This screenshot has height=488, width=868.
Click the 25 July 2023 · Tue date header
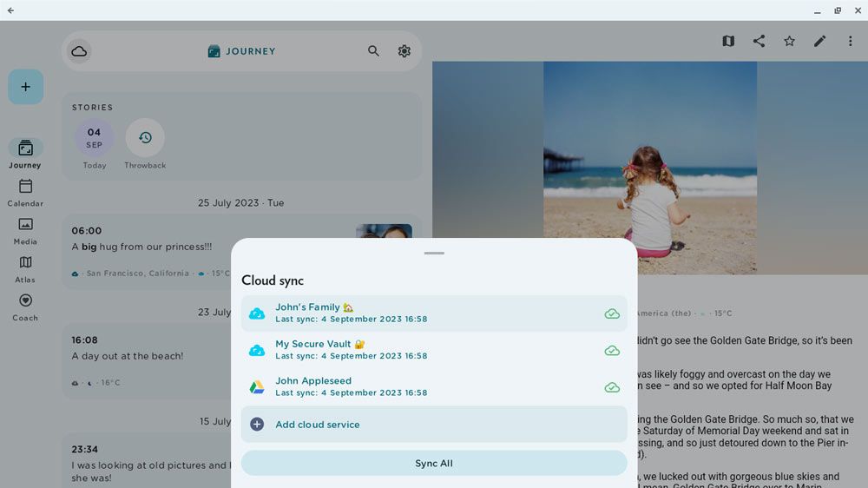pos(241,202)
